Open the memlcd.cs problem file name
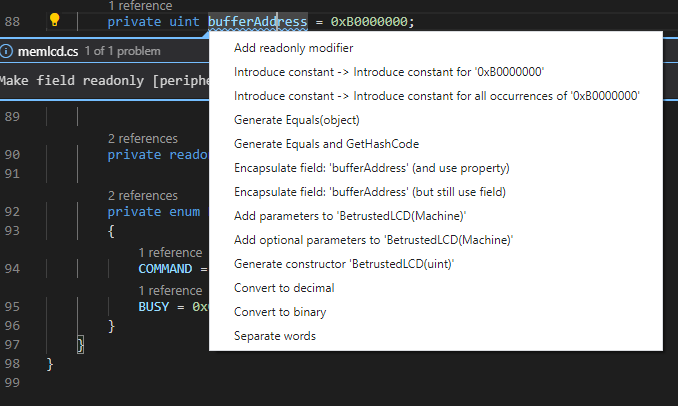Screen dimensions: 678x406 pyautogui.click(x=48, y=51)
